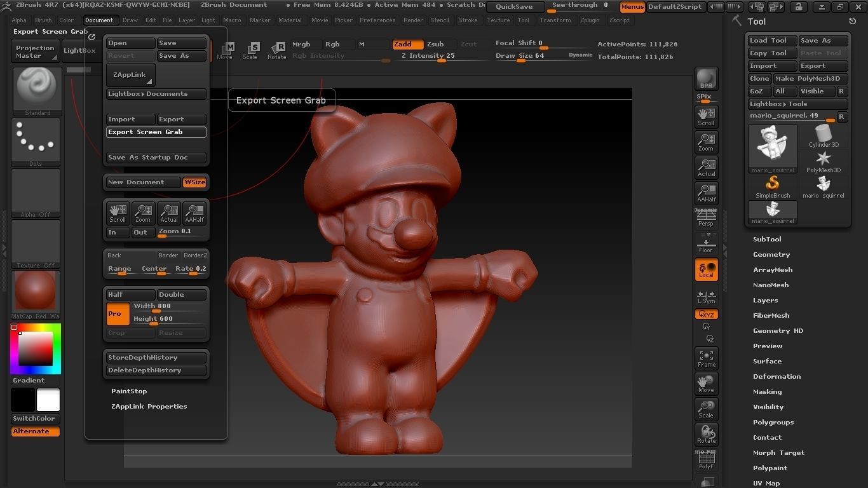Open the Brush menu
This screenshot has width=868, height=488.
[43, 20]
